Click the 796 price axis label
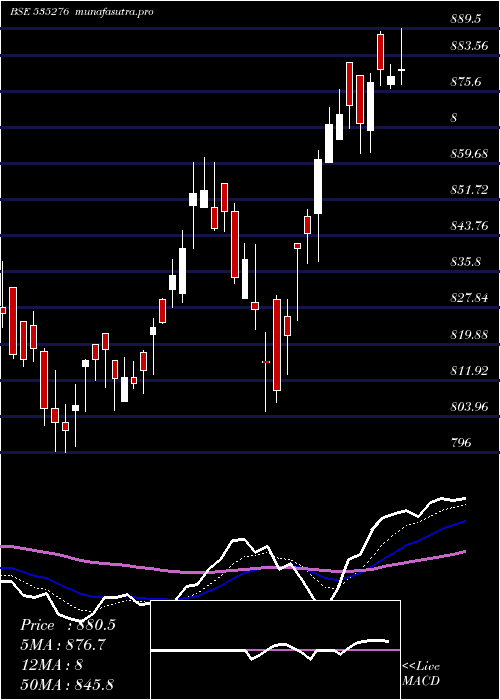Viewport: 500px width, 700px height. click(461, 442)
